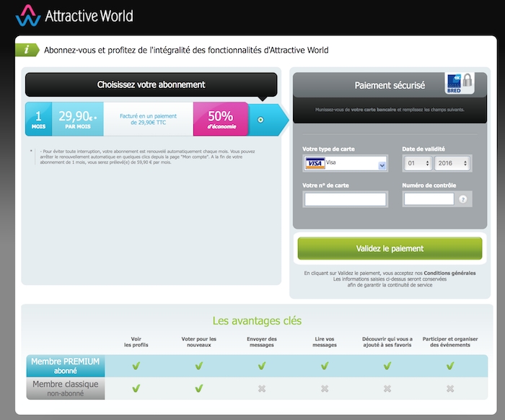
Task: Open the Conditions générales link
Action: pos(449,273)
